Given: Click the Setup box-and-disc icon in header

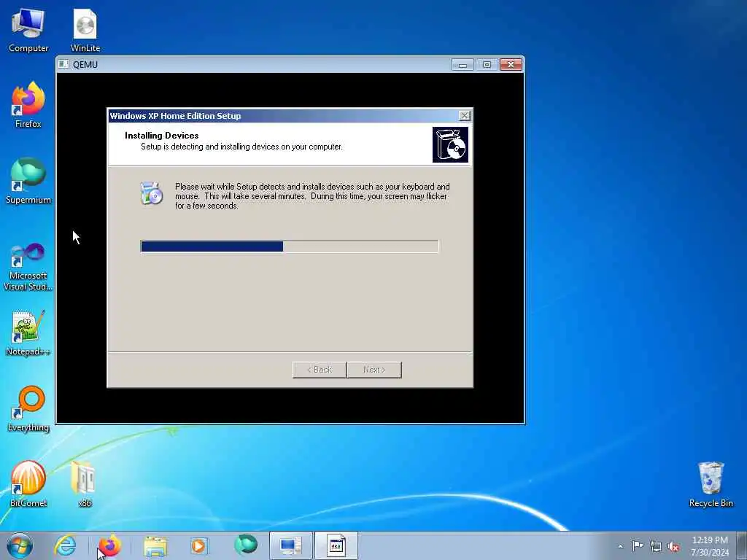Looking at the screenshot, I should 450,145.
